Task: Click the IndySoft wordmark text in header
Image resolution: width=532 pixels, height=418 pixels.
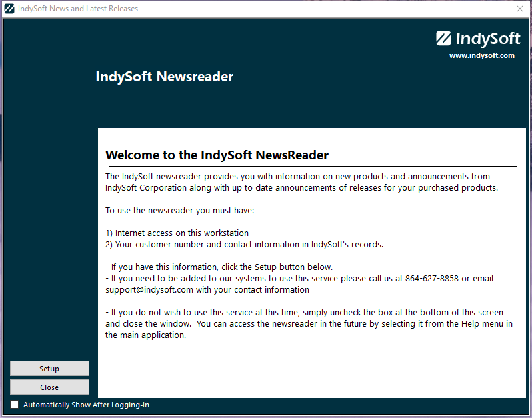Action: [488, 38]
